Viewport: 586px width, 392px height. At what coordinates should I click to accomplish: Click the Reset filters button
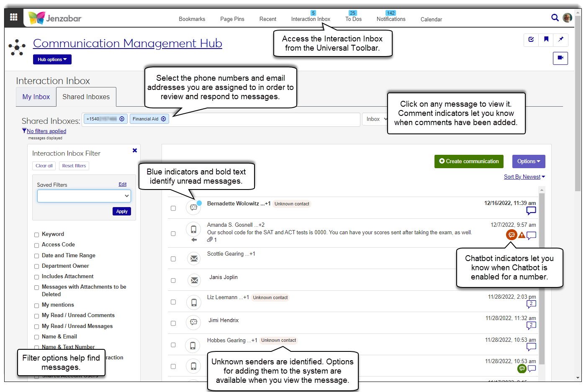point(74,166)
